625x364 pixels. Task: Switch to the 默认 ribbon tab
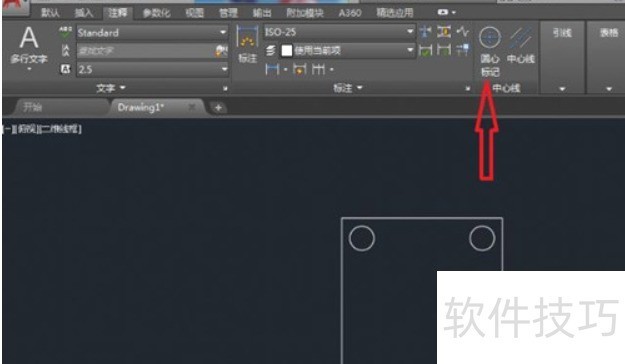click(50, 13)
